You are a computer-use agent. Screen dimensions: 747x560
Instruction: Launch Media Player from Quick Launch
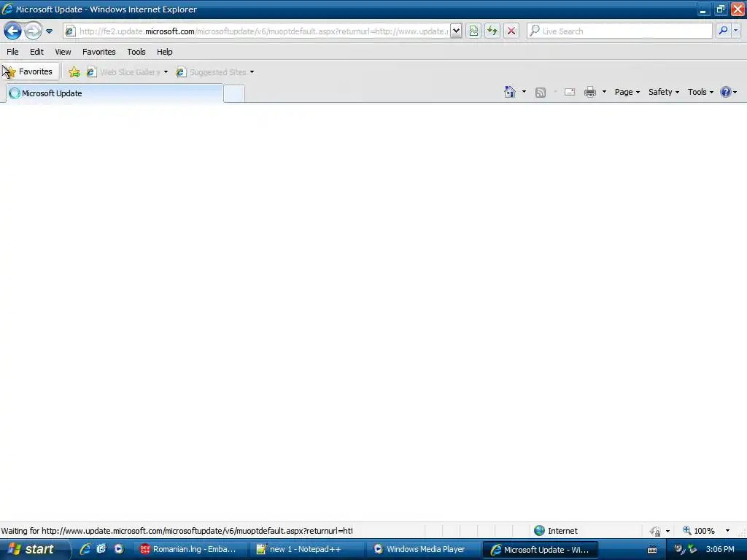(119, 549)
